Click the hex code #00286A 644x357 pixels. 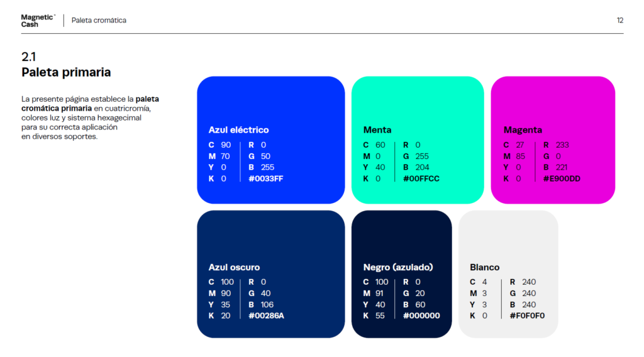266,316
